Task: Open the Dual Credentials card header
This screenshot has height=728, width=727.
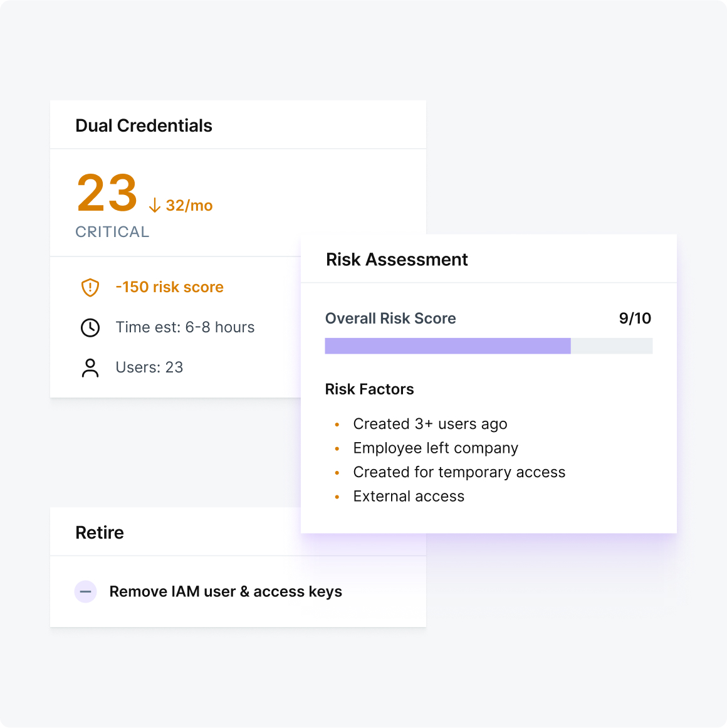Action: [144, 126]
